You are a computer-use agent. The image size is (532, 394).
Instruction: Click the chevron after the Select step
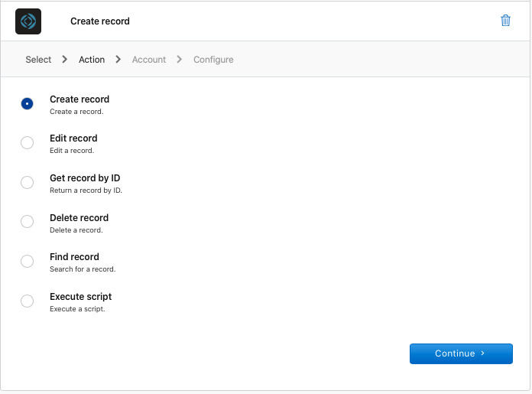pos(65,60)
